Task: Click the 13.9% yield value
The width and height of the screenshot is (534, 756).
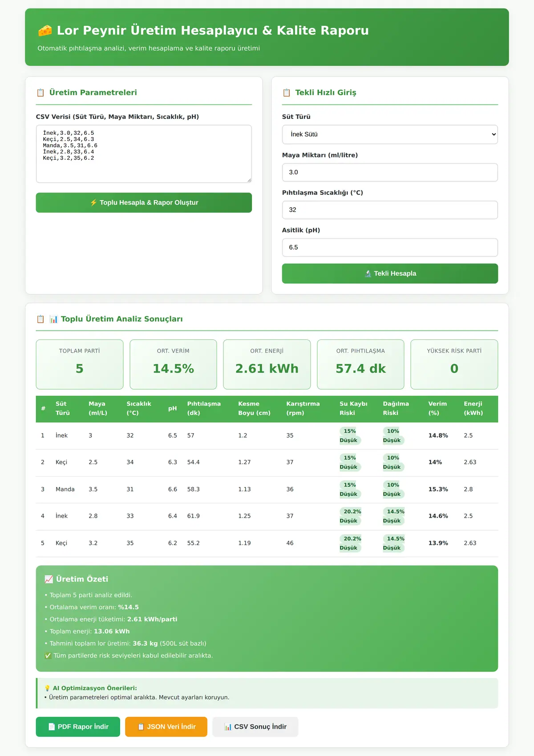Action: (438, 543)
